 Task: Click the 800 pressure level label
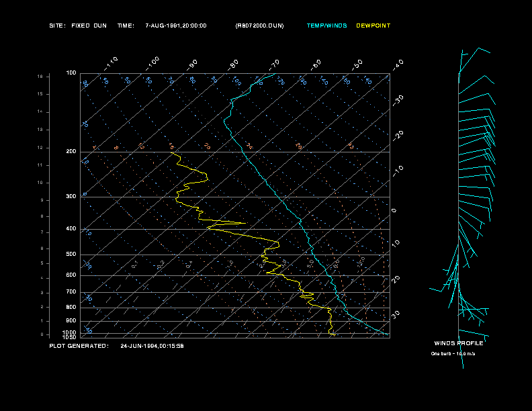pyautogui.click(x=71, y=307)
